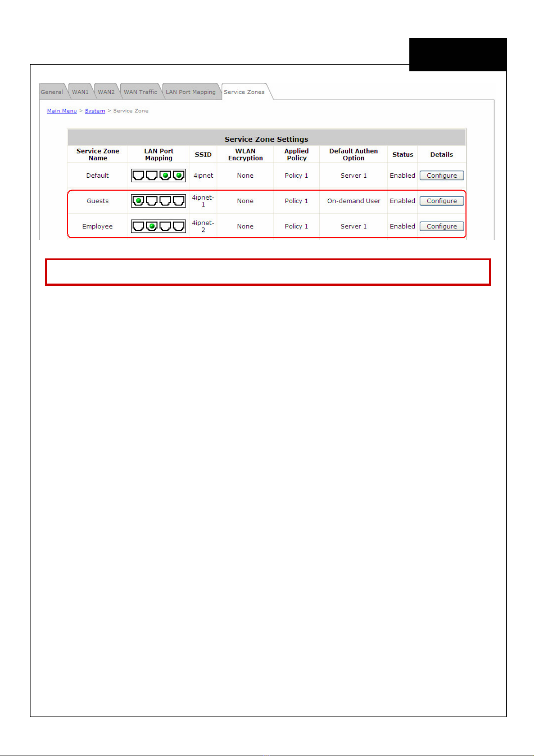534x756 pixels.
Task: Click the 4ipnet-1 SSID cell
Action: 203,201
